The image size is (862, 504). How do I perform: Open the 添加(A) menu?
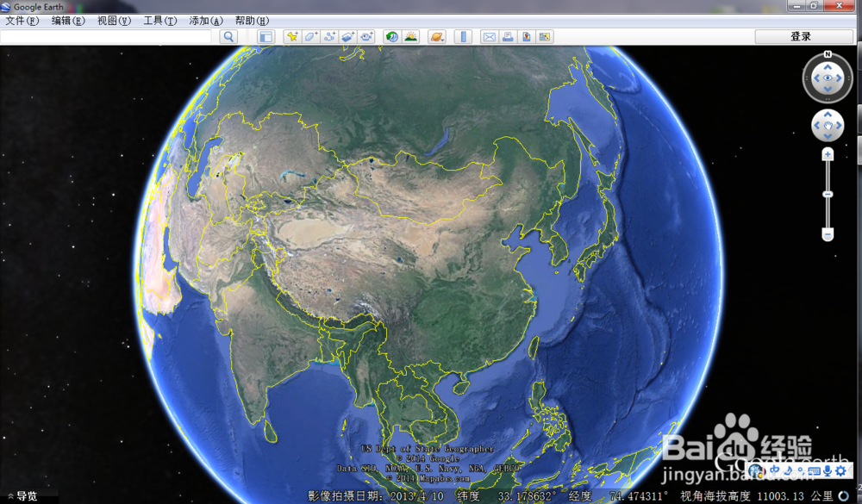coord(206,21)
